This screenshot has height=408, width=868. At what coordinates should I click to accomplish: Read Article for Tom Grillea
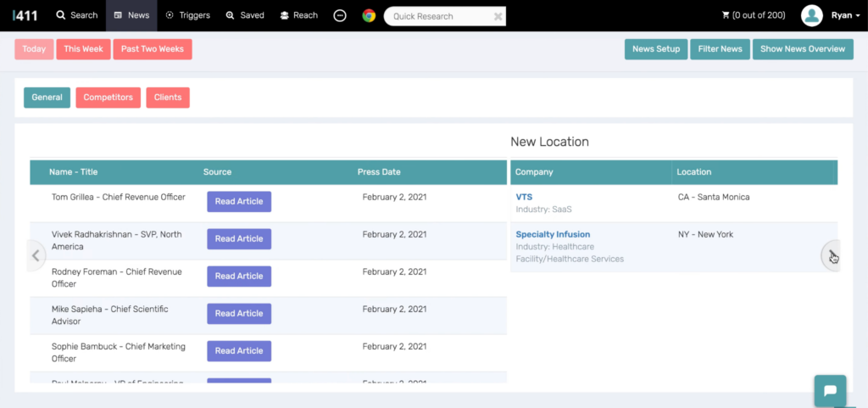coord(239,202)
